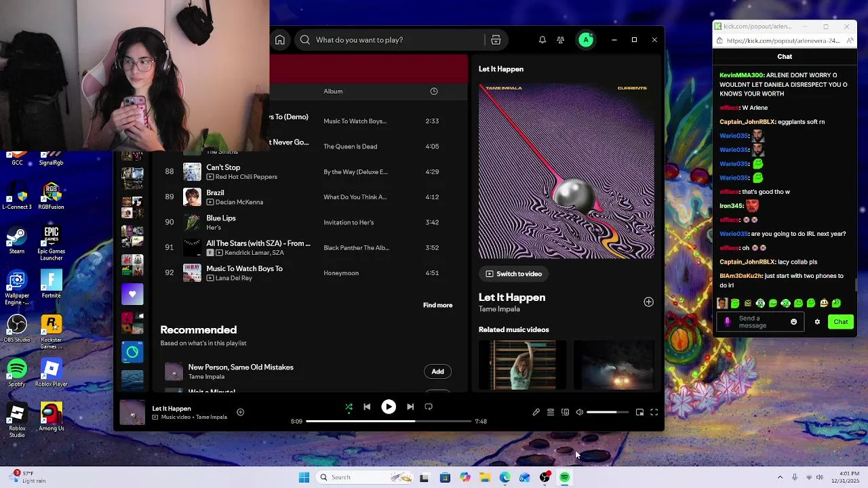Screen dimensions: 868x488
Task: Click the Send a message chat input
Action: tap(759, 322)
